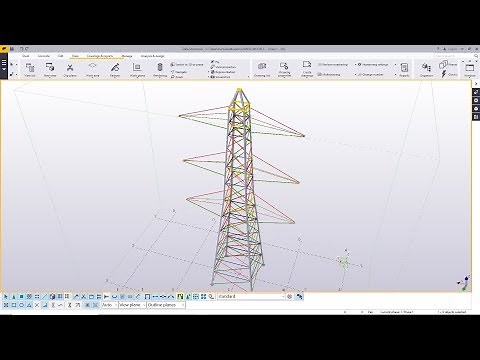The height and width of the screenshot is (360, 480).
Task: Click the Phases button
Action: click(x=449, y=65)
